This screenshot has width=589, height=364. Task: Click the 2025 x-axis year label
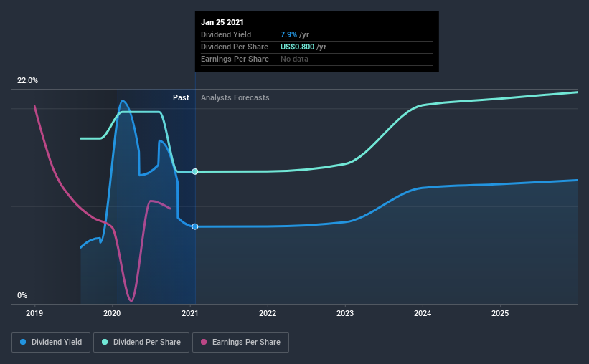pos(500,313)
